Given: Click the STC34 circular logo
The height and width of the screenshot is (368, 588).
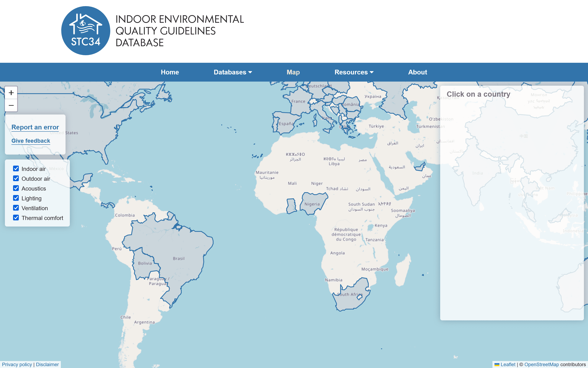Looking at the screenshot, I should (x=86, y=31).
